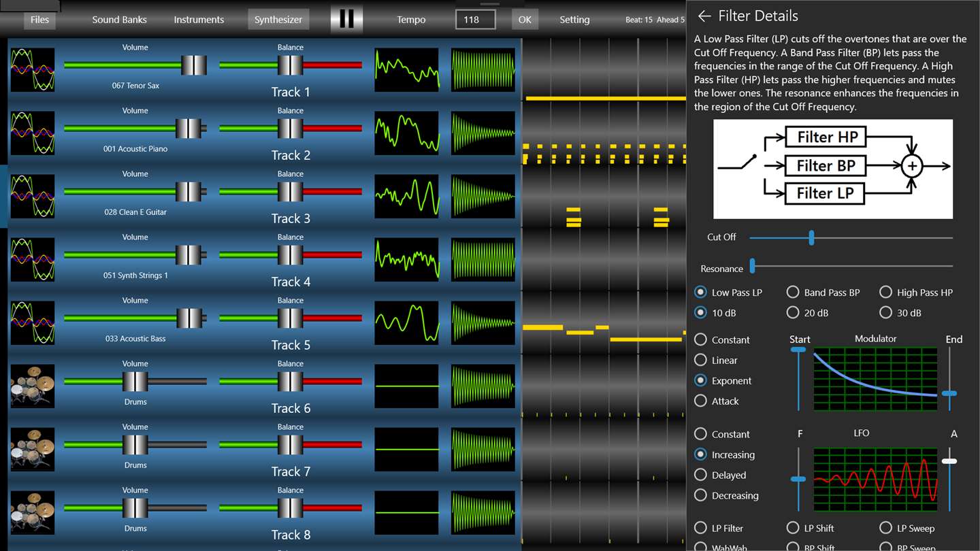980x551 pixels.
Task: Select Decreasing LFO mode
Action: [726, 495]
